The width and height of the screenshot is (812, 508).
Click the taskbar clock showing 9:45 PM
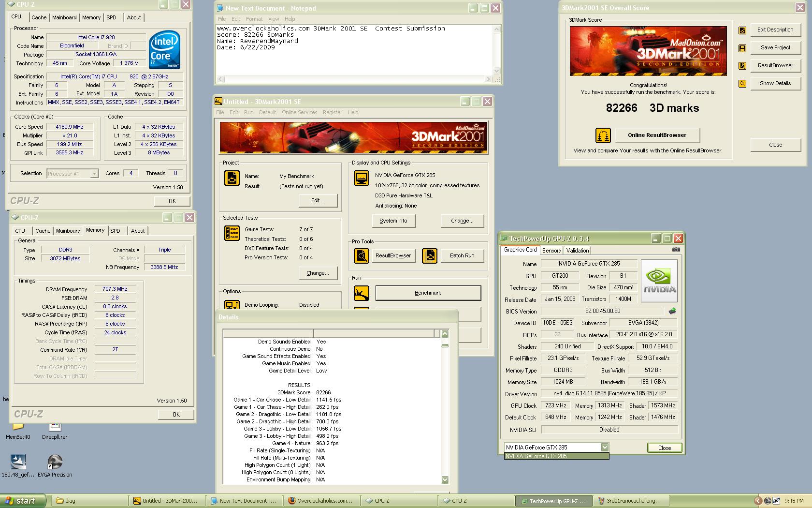tap(794, 501)
